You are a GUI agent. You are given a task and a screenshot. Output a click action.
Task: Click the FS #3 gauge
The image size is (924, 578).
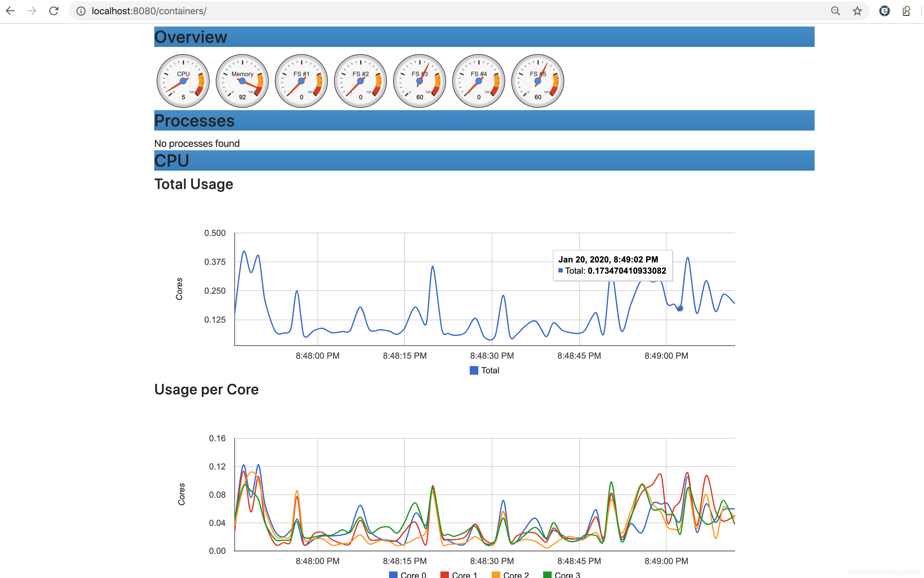[x=420, y=81]
